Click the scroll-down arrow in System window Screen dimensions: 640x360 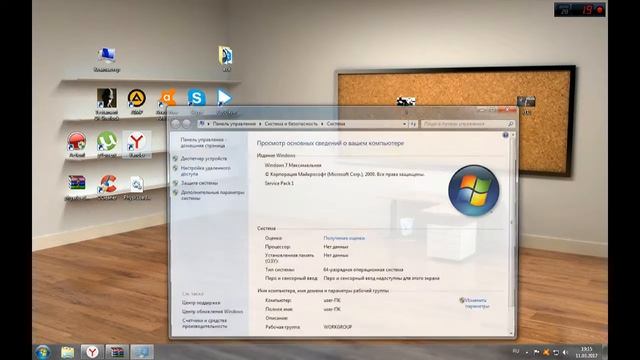pos(512,333)
